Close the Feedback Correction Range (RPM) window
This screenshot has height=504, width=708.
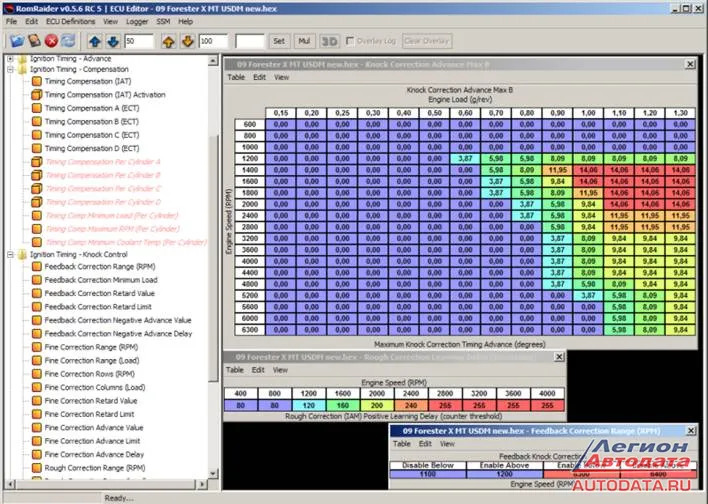(691, 431)
